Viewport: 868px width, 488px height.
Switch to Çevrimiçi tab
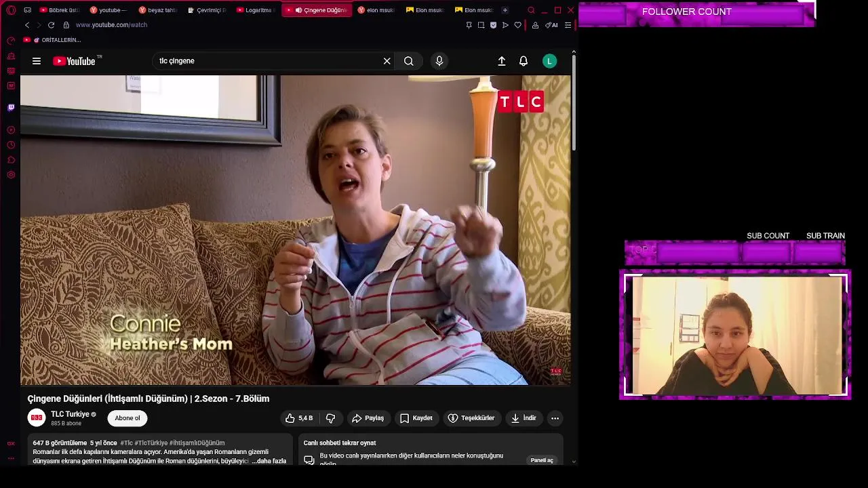pos(207,10)
